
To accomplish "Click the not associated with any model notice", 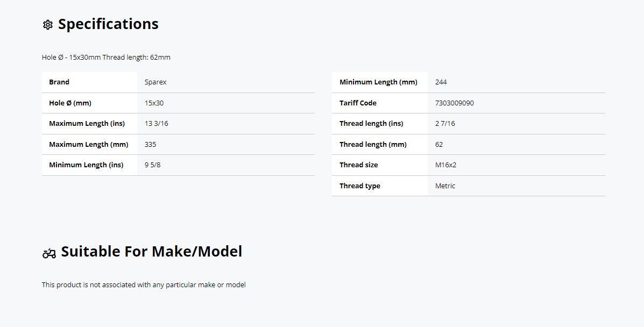I will [144, 285].
